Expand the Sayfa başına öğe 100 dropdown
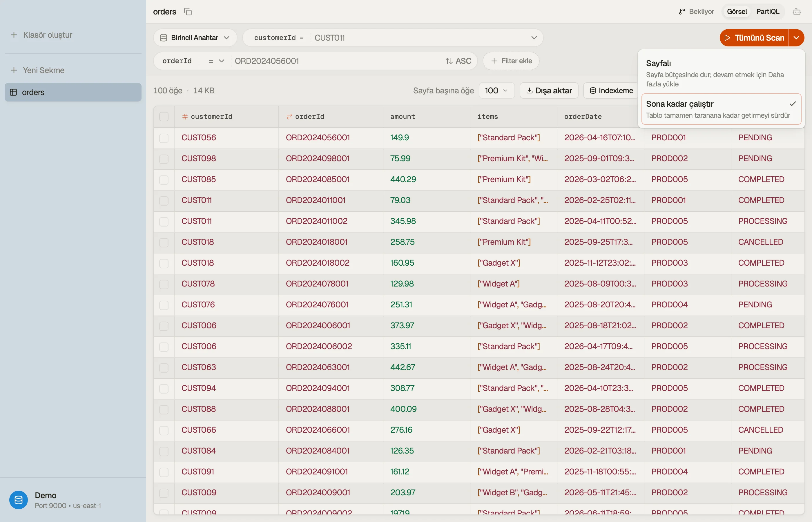Viewport: 812px width, 522px height. coord(496,90)
